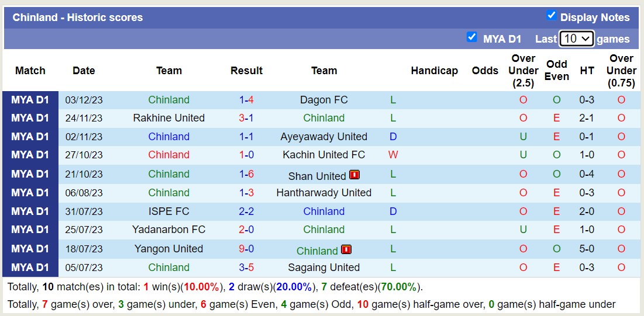Click the red card icon beside Chinland

346,249
